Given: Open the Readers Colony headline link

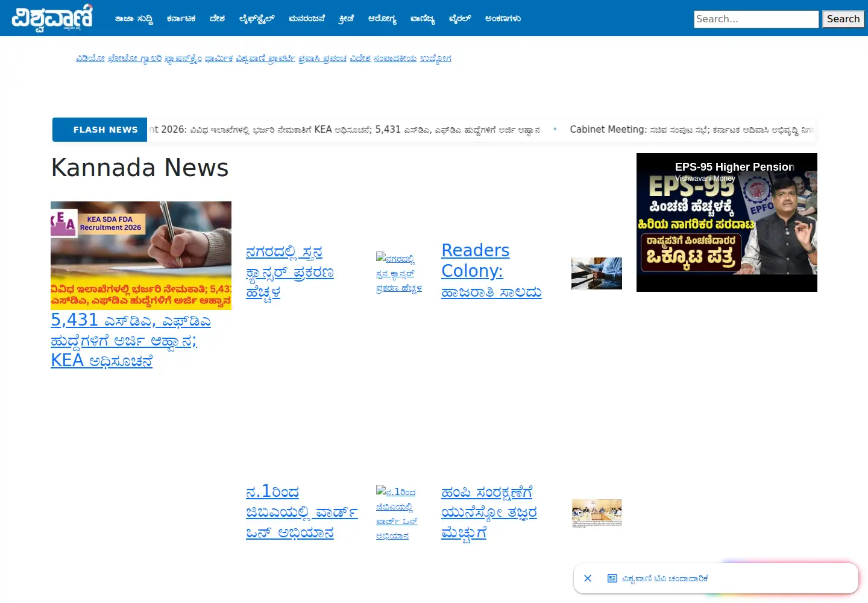Looking at the screenshot, I should [x=491, y=271].
